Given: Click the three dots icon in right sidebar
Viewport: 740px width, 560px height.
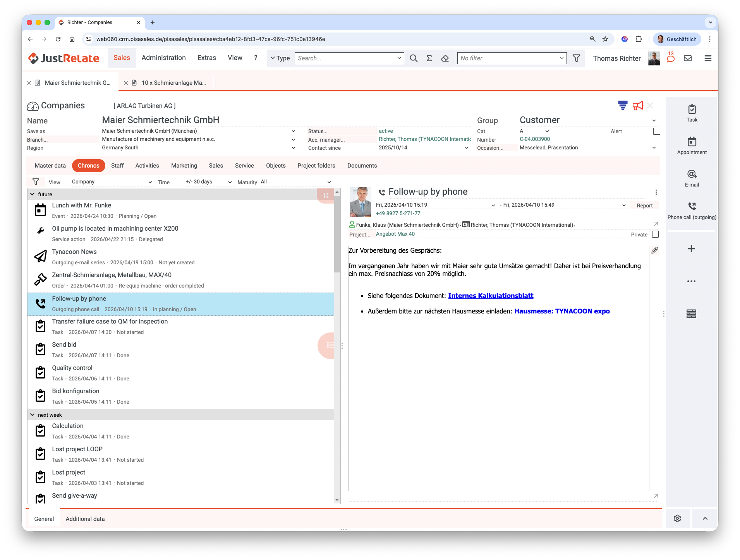Looking at the screenshot, I should click(x=691, y=281).
